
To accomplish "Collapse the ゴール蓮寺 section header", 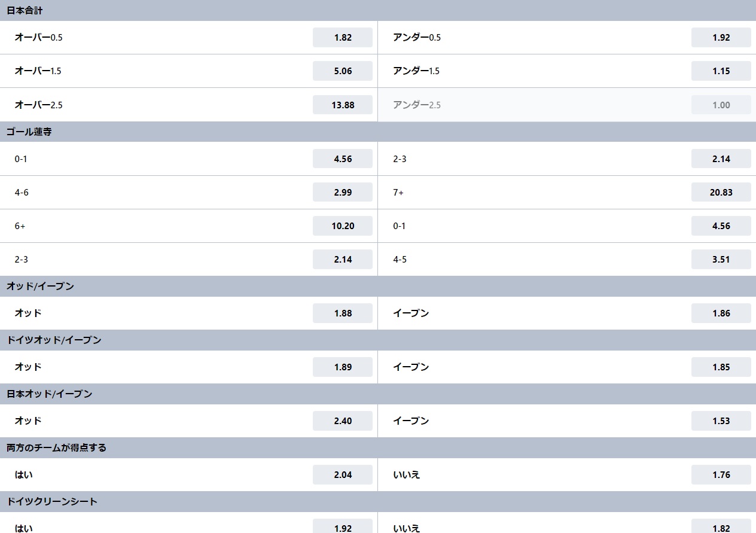I will coord(378,132).
